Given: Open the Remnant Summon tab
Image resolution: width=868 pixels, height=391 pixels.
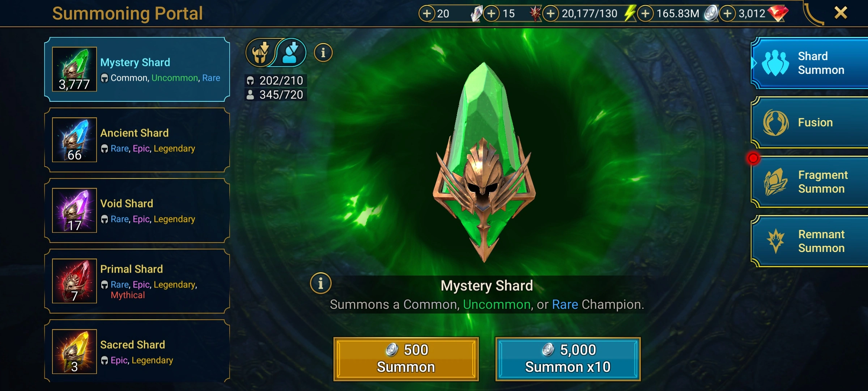Looking at the screenshot, I should pyautogui.click(x=810, y=241).
